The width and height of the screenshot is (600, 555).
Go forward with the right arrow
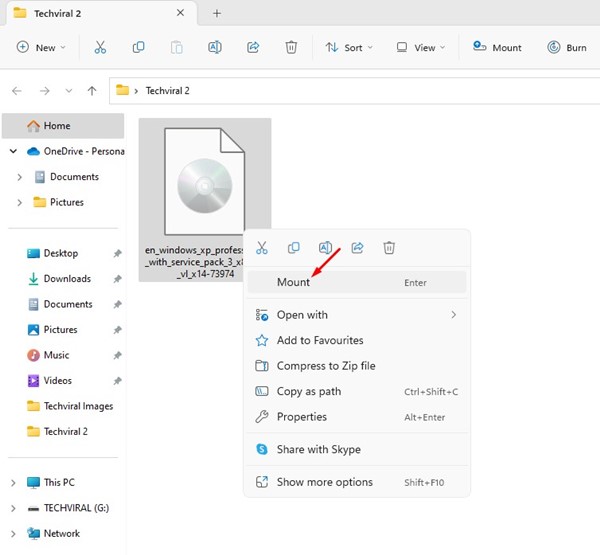click(x=45, y=91)
